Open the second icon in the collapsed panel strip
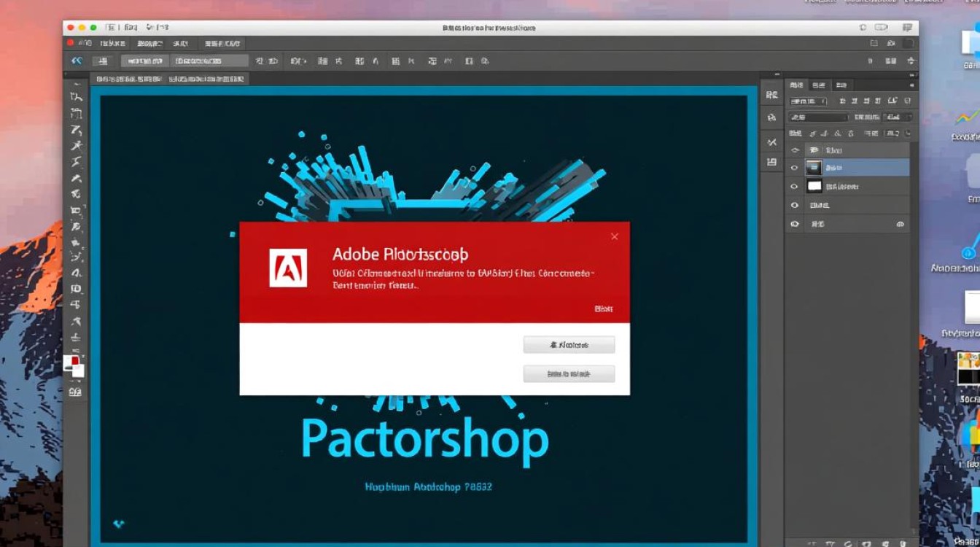 tap(772, 117)
